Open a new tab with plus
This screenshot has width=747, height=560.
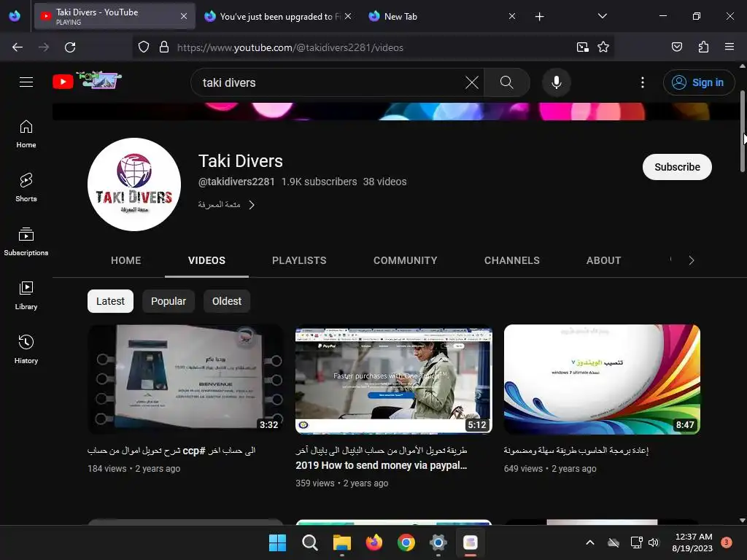(x=539, y=17)
